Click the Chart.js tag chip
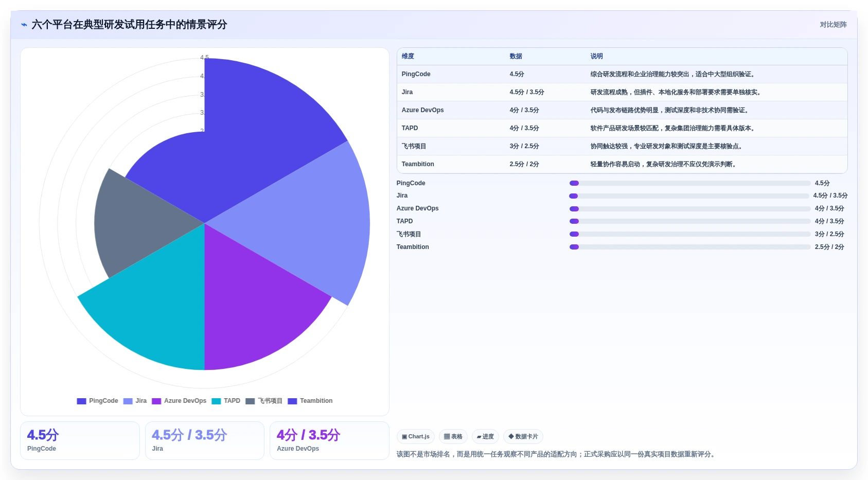The width and height of the screenshot is (868, 480). (416, 437)
